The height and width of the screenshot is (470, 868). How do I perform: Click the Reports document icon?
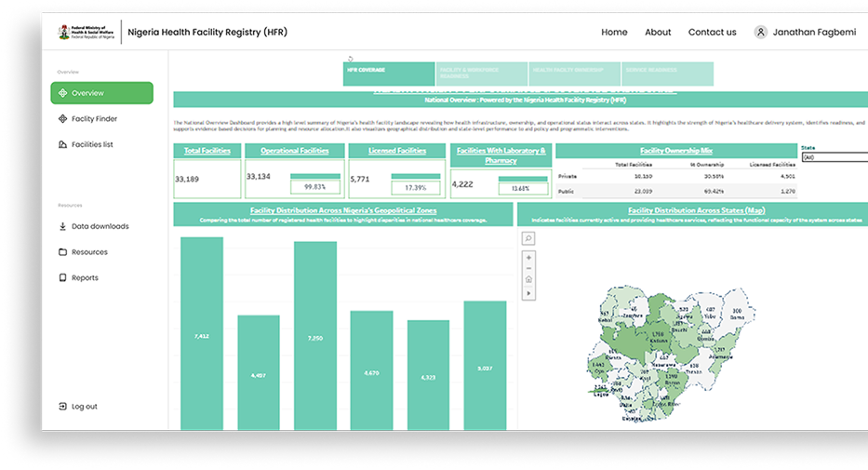tap(62, 277)
